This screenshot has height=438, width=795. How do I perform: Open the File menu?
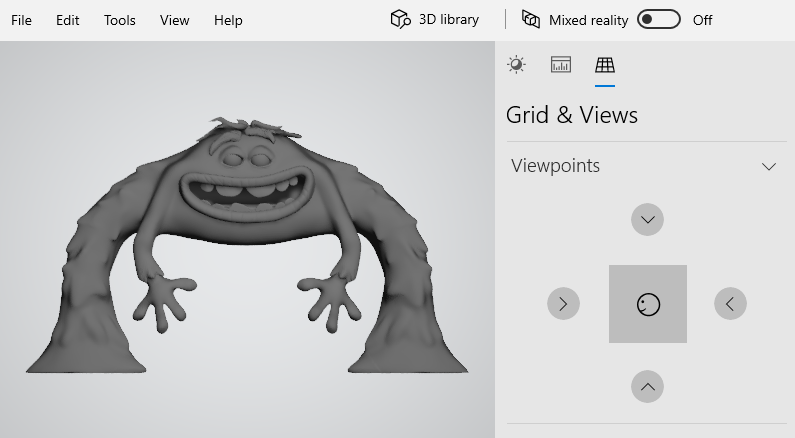coord(21,20)
